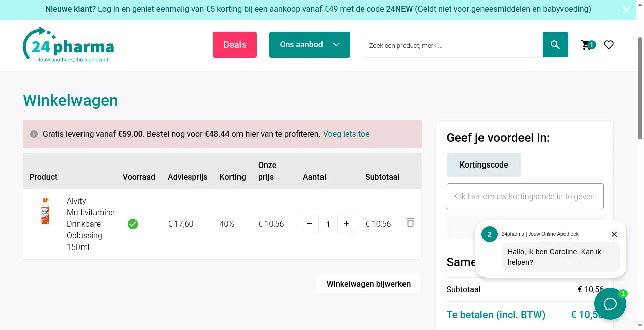Follow the Voeg iets toe link
The image size is (644, 330).
coord(346,134)
